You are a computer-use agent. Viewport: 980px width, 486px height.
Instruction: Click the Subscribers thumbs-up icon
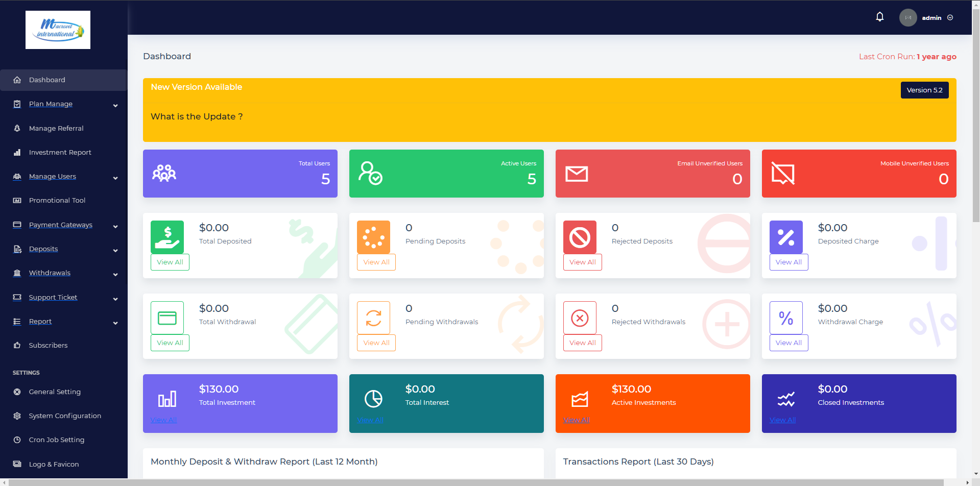coord(17,345)
